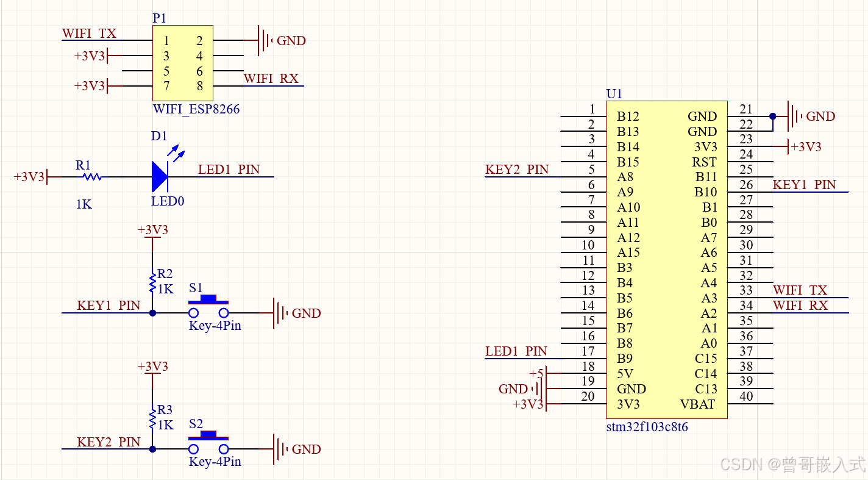Screen dimensions: 868x480
Task: Click the KEY1_PIN net label left of S1
Action: tap(108, 306)
